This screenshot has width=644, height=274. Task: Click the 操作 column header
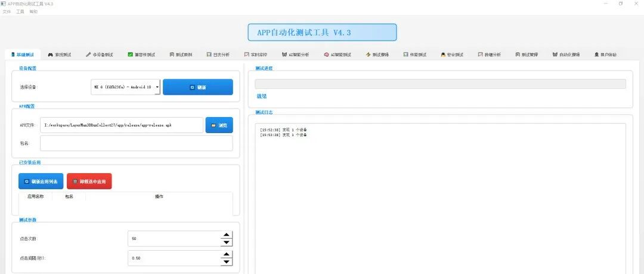tap(159, 196)
